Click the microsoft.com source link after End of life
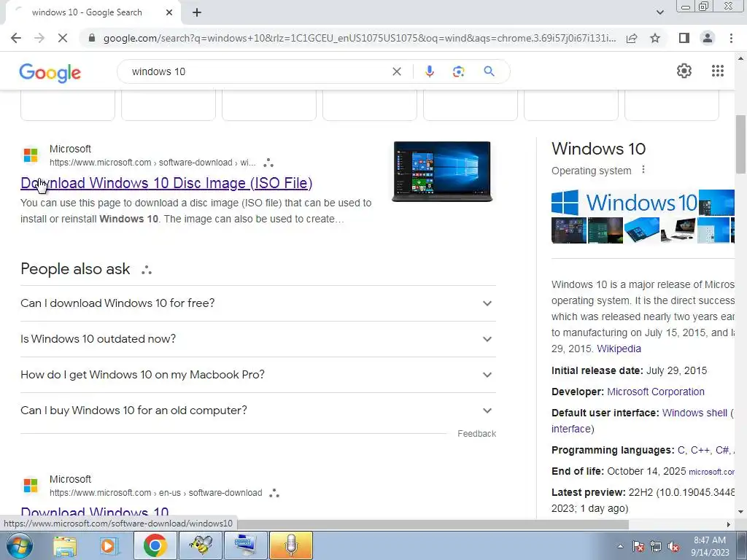Viewport: 747px width, 560px height. click(x=711, y=472)
